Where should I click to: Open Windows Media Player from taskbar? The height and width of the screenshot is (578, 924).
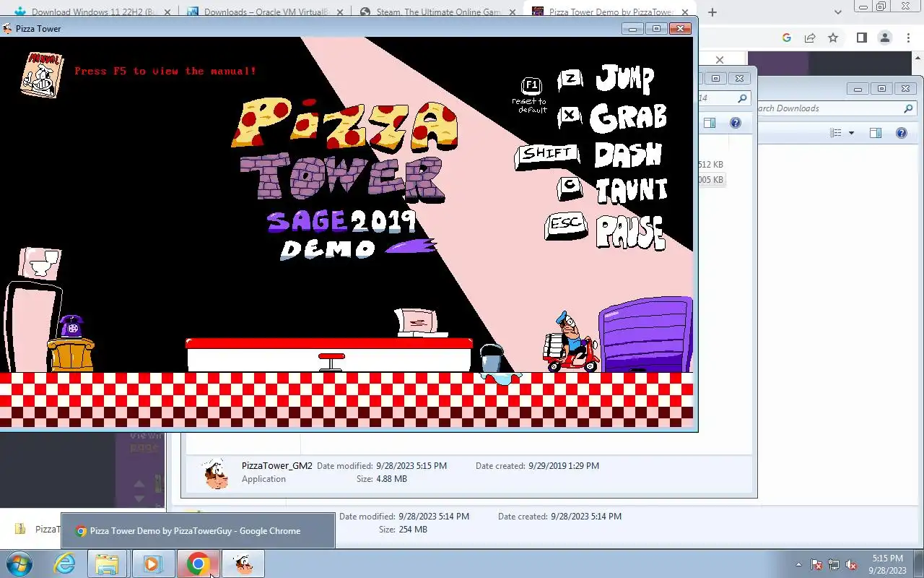pyautogui.click(x=152, y=564)
